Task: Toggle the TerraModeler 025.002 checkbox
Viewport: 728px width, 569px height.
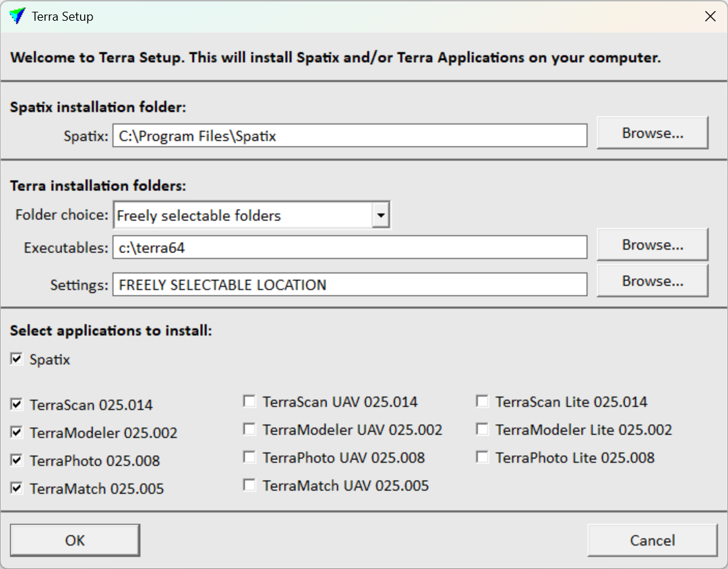Action: [17, 432]
